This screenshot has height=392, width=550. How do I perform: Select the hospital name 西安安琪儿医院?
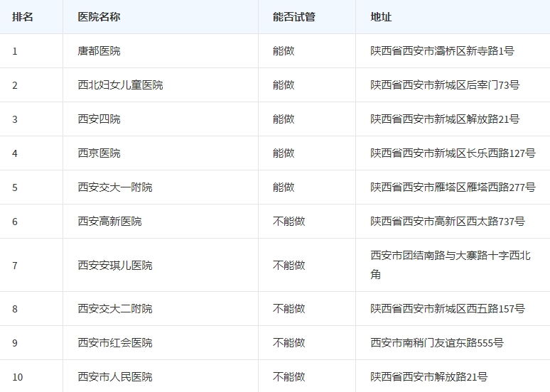tap(115, 265)
